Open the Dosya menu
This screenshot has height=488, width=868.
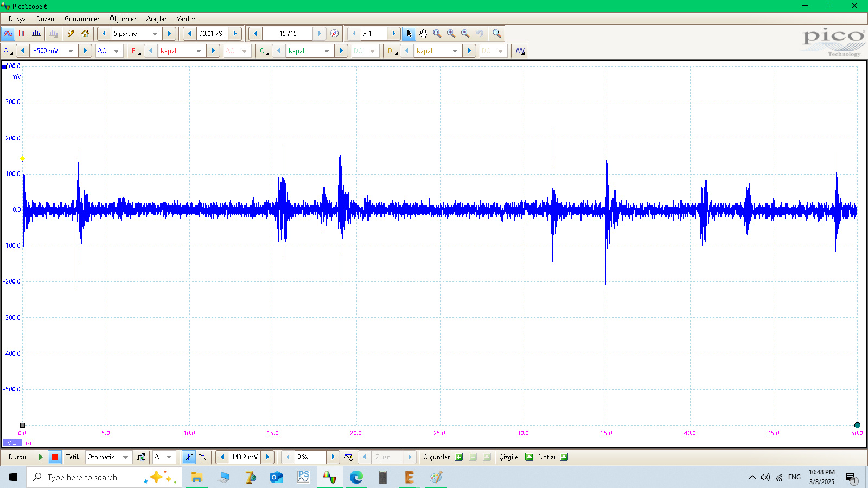[17, 19]
